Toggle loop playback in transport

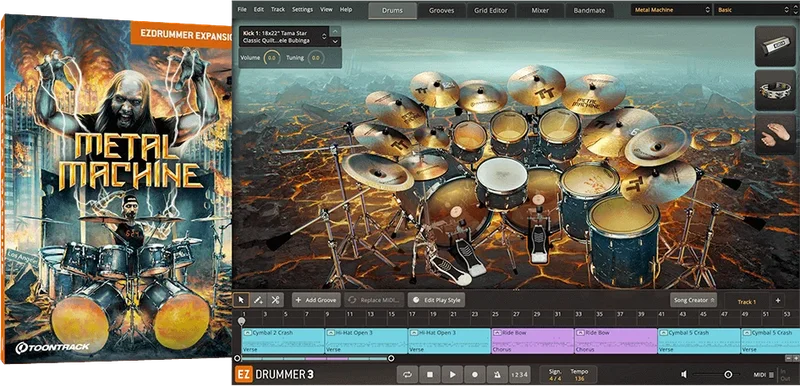coord(407,374)
